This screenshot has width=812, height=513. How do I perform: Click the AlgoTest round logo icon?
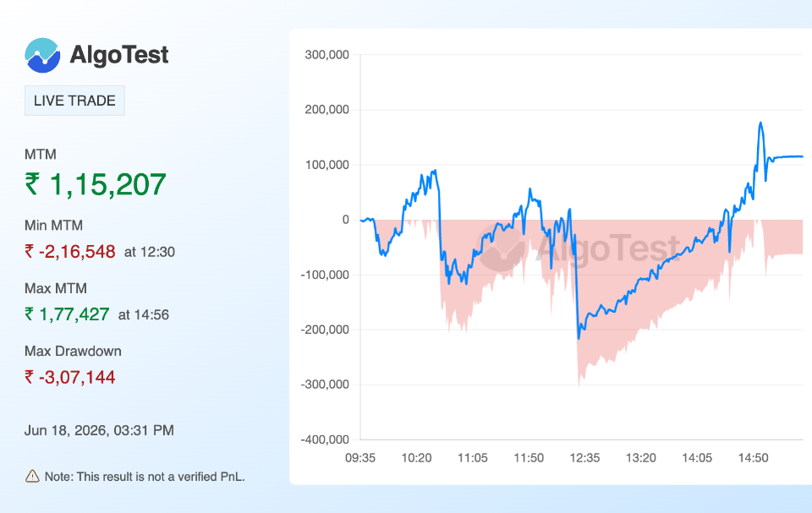click(42, 56)
